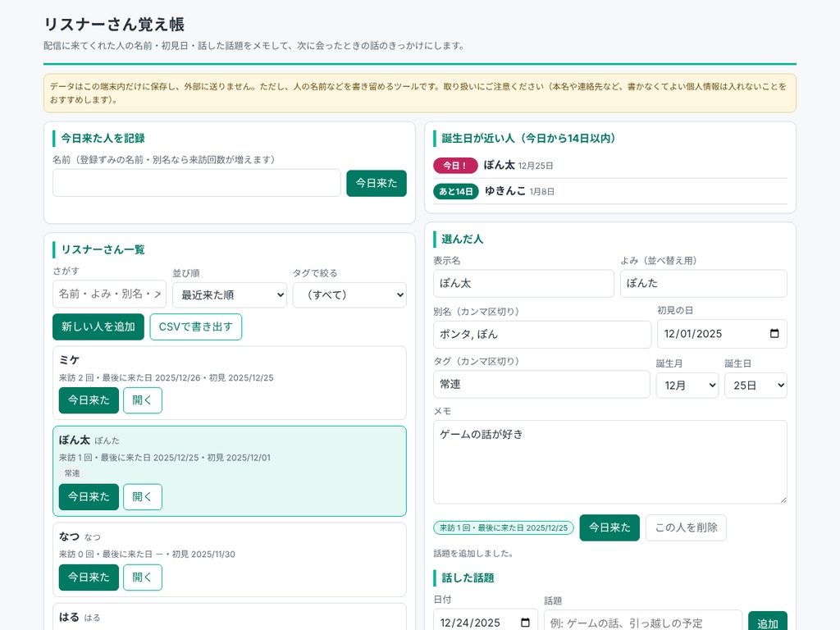The height and width of the screenshot is (630, 840).
Task: Click the 新しい人を追加 button
Action: (x=98, y=326)
